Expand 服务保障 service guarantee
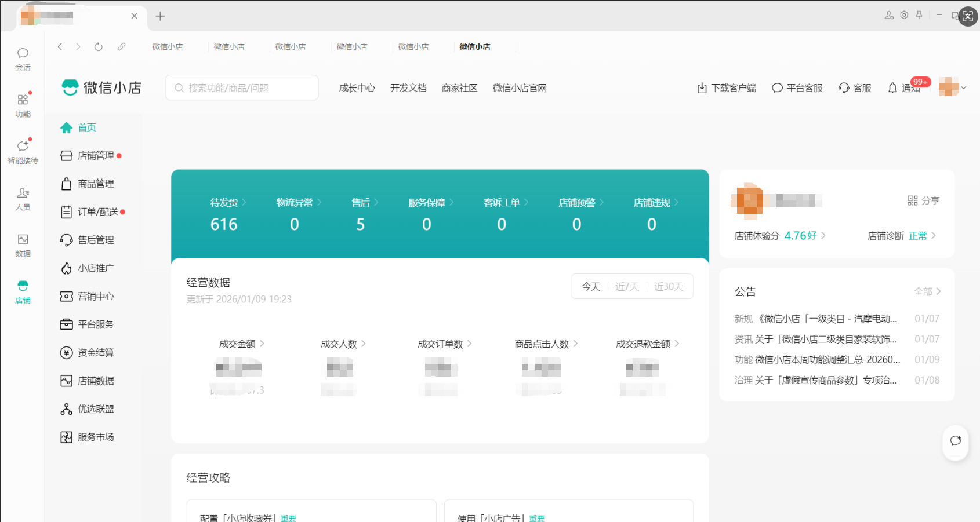 pyautogui.click(x=431, y=203)
